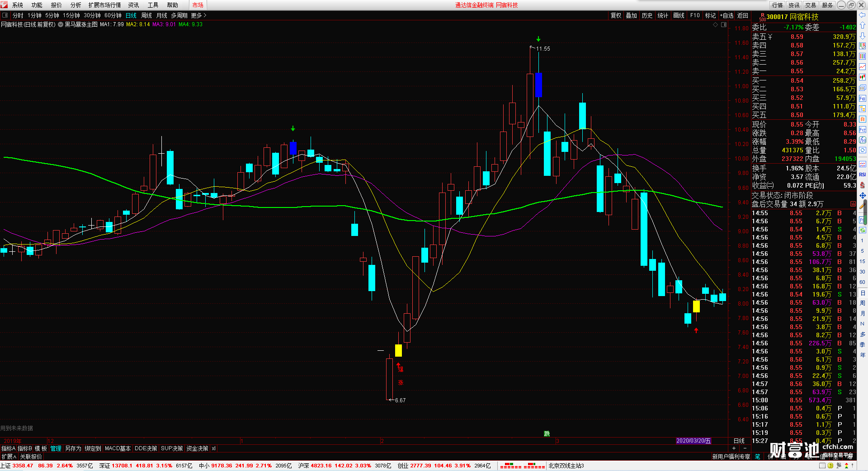Switch to 指标A indicator tab
Screen dimensions: 868x471
[x=8, y=448]
